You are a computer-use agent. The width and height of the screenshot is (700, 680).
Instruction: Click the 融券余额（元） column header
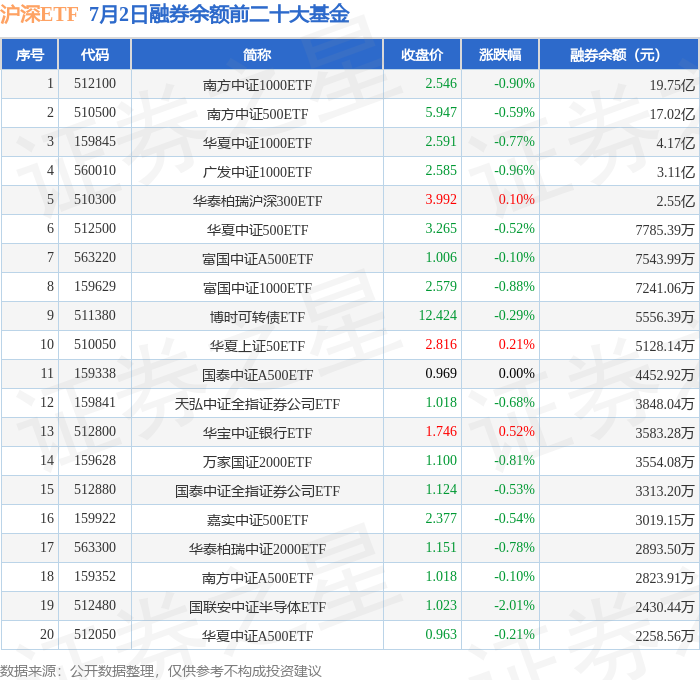coord(618,54)
